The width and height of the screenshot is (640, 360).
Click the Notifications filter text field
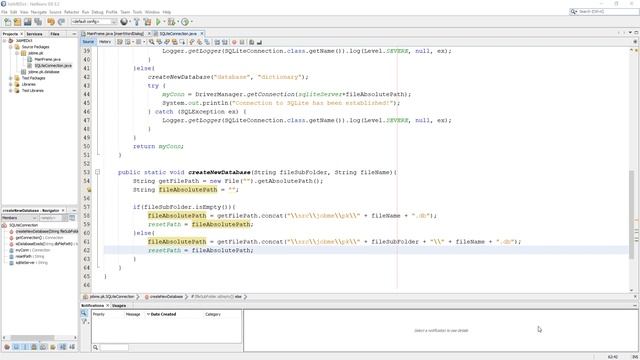coord(114,347)
